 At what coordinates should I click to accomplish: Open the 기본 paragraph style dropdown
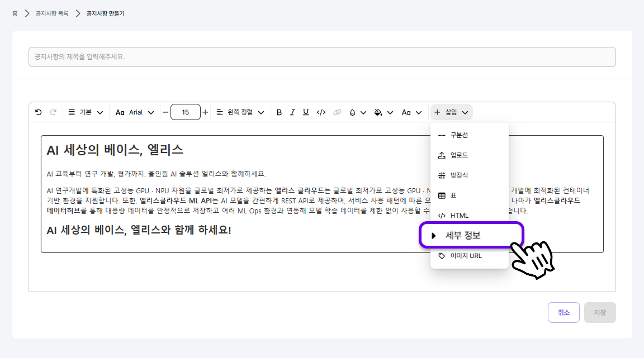click(86, 112)
